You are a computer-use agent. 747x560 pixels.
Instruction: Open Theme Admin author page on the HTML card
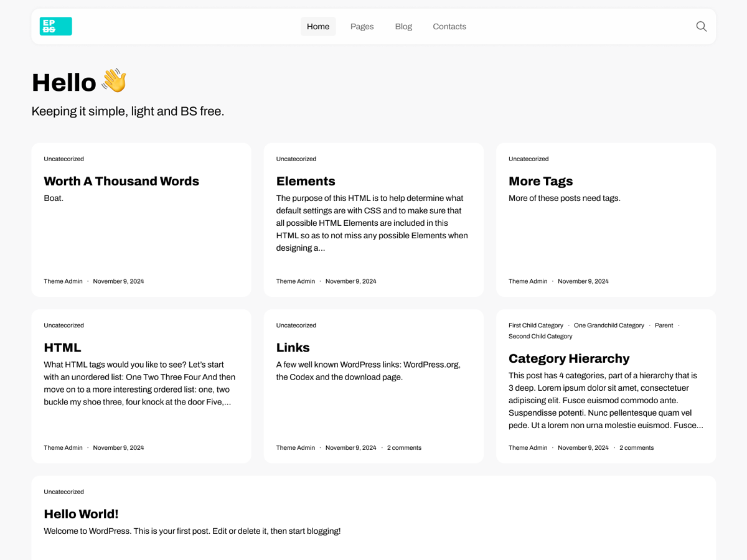pos(63,447)
